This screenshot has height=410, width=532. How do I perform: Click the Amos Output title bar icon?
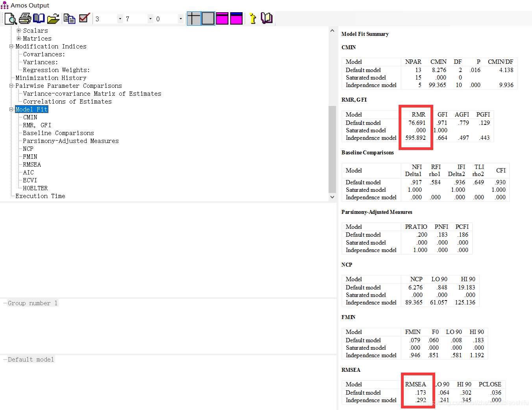pyautogui.click(x=5, y=5)
